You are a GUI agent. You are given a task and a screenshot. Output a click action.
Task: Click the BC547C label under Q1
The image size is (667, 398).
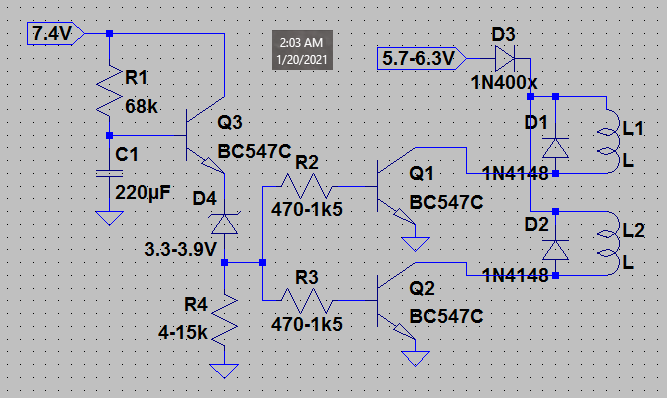446,202
